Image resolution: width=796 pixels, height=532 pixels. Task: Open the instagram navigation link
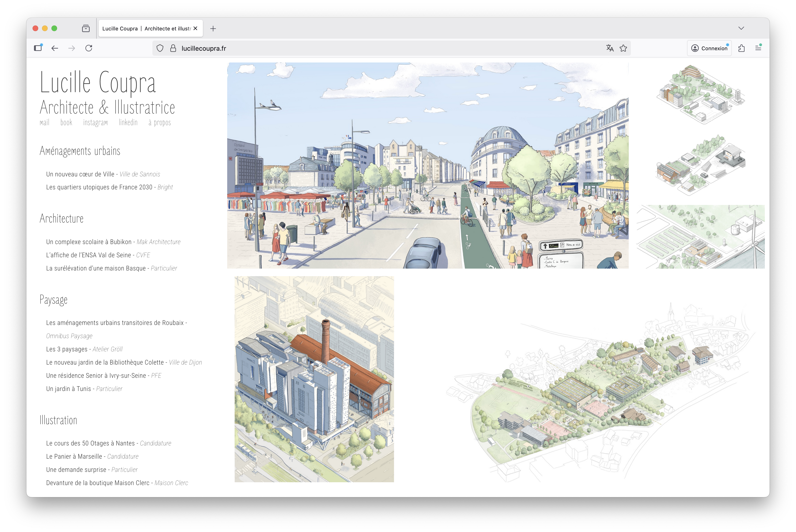(x=95, y=122)
